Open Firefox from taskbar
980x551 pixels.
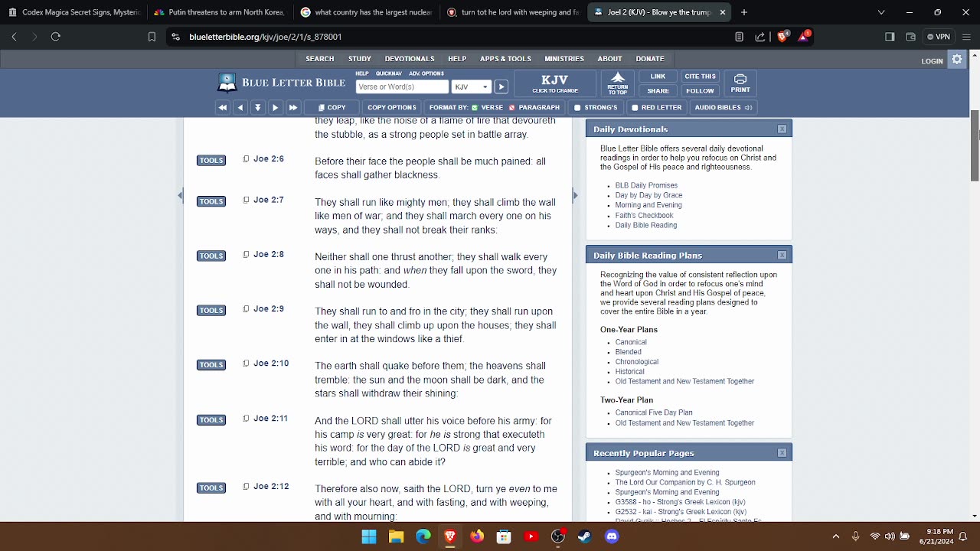(477, 536)
